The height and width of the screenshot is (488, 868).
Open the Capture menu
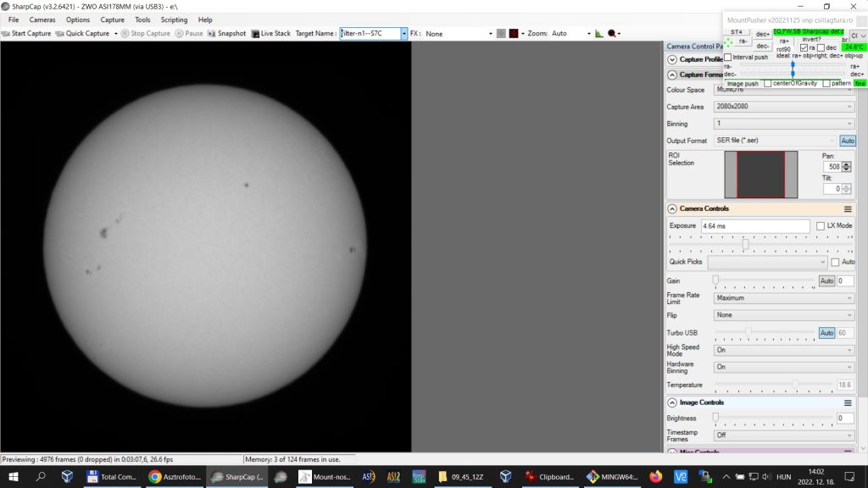pos(113,19)
